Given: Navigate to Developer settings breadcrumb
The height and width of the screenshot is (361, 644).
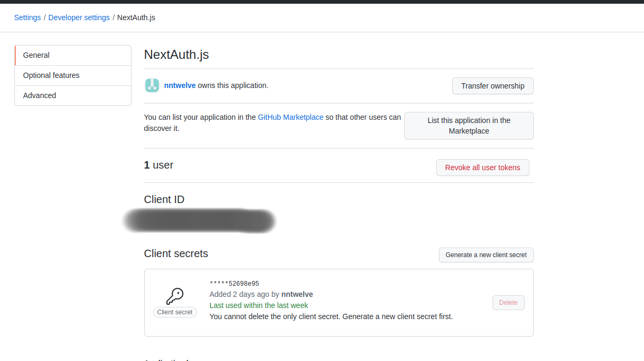Looking at the screenshot, I should (x=78, y=17).
